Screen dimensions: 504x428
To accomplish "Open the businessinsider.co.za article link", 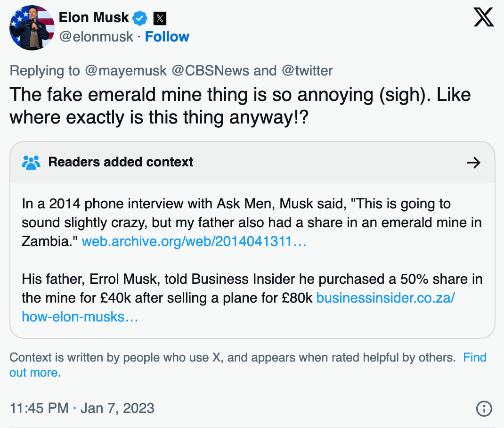I will click(x=385, y=298).
